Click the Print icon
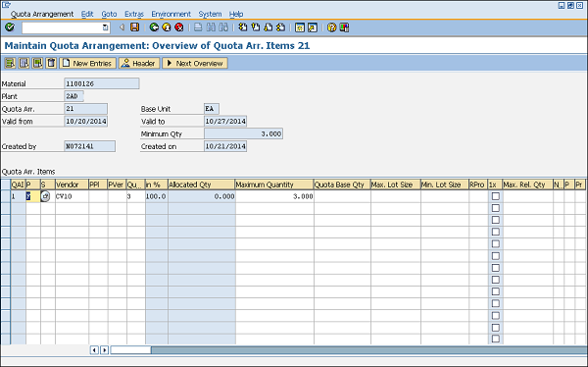 tap(198, 27)
